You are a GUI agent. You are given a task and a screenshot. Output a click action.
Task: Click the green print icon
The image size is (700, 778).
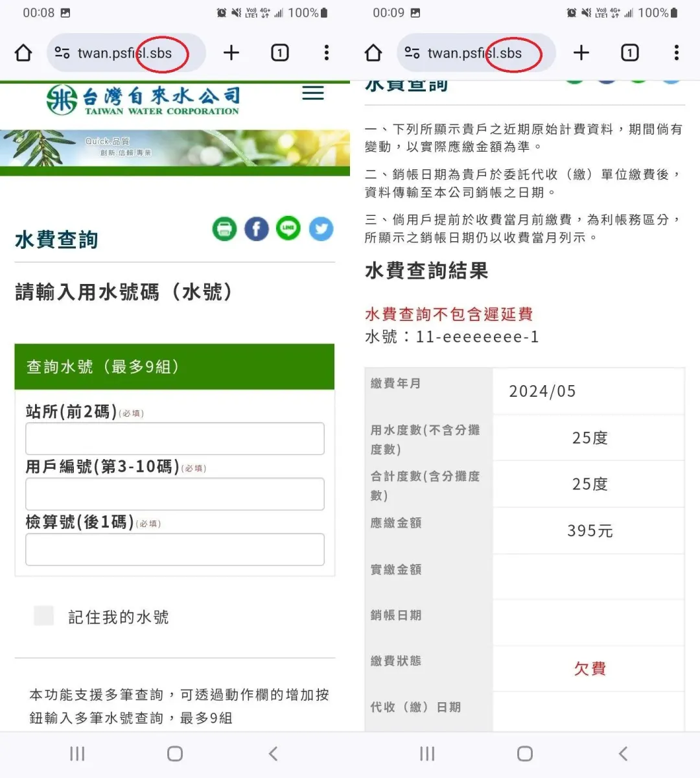coord(224,228)
